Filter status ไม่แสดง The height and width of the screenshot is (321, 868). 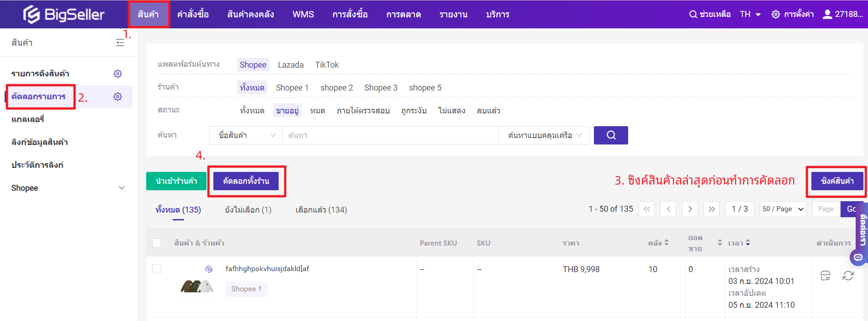(452, 111)
